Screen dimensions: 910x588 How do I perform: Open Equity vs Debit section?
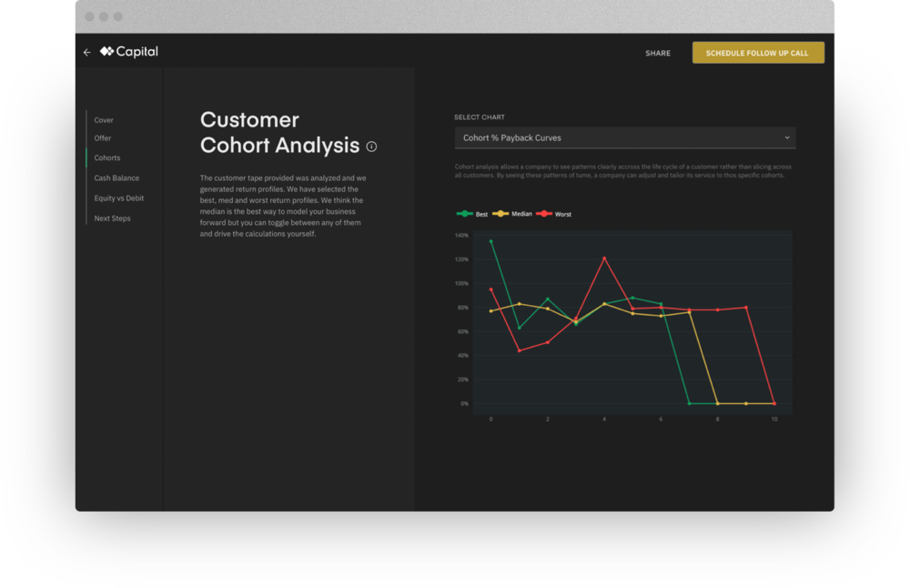(x=119, y=198)
